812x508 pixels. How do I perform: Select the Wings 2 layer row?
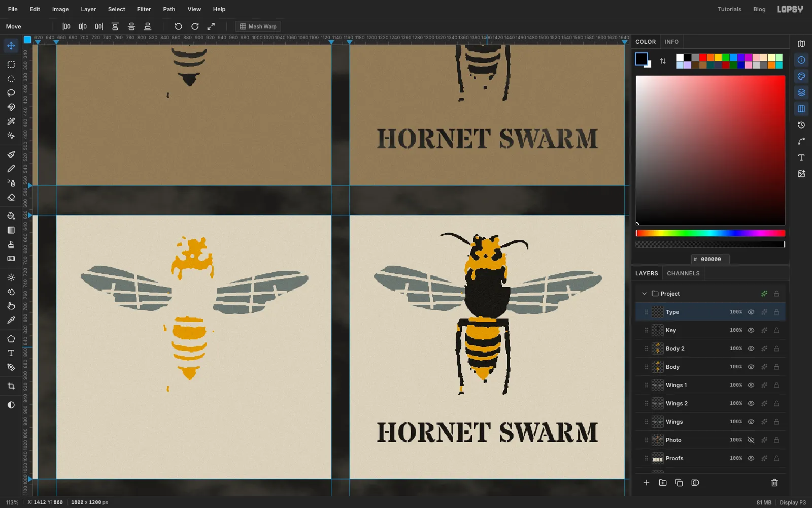point(710,403)
